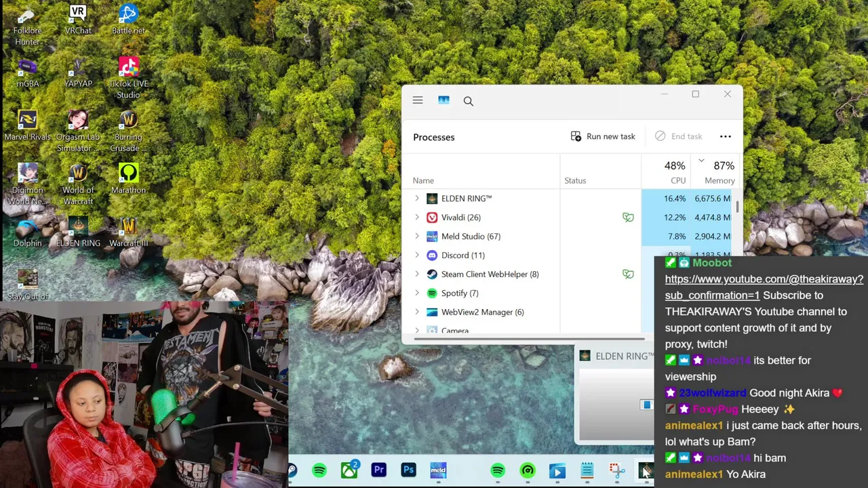Viewport: 868px width, 488px height.
Task: Click Vivaldi's efficiency mode leaf icon
Action: 628,218
